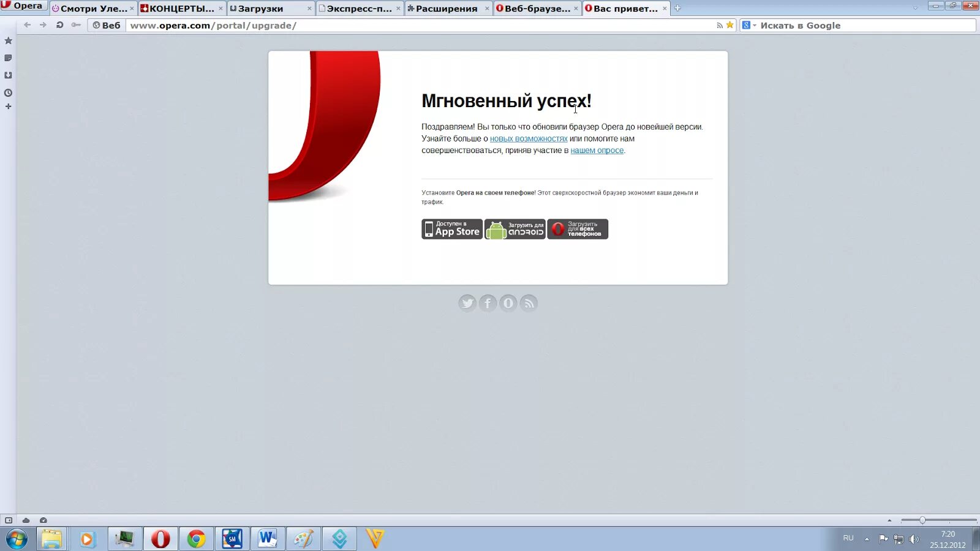Open the RSS feed round icon below card
Screen dimensions: 980x551
(x=529, y=303)
